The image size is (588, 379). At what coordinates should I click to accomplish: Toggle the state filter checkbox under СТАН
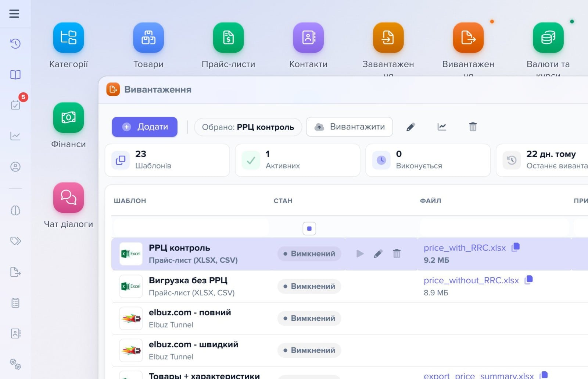click(309, 229)
